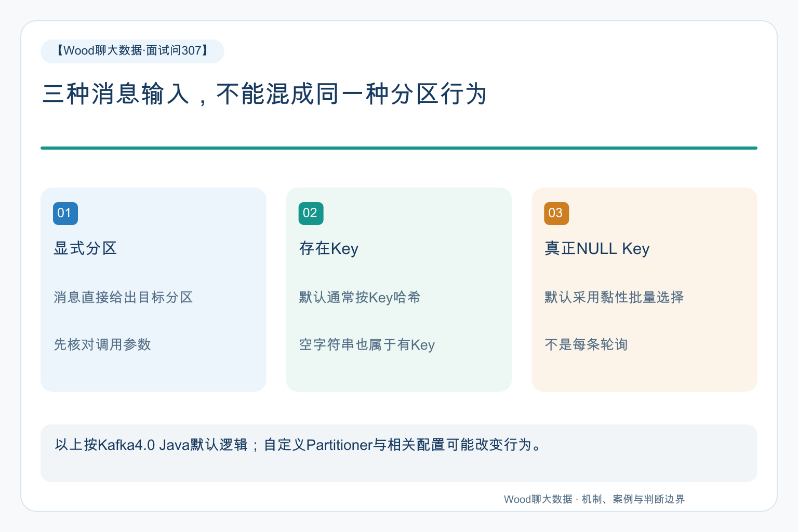The width and height of the screenshot is (798, 532).
Task: Select the 显式分区 card heading
Action: pyautogui.click(x=85, y=248)
